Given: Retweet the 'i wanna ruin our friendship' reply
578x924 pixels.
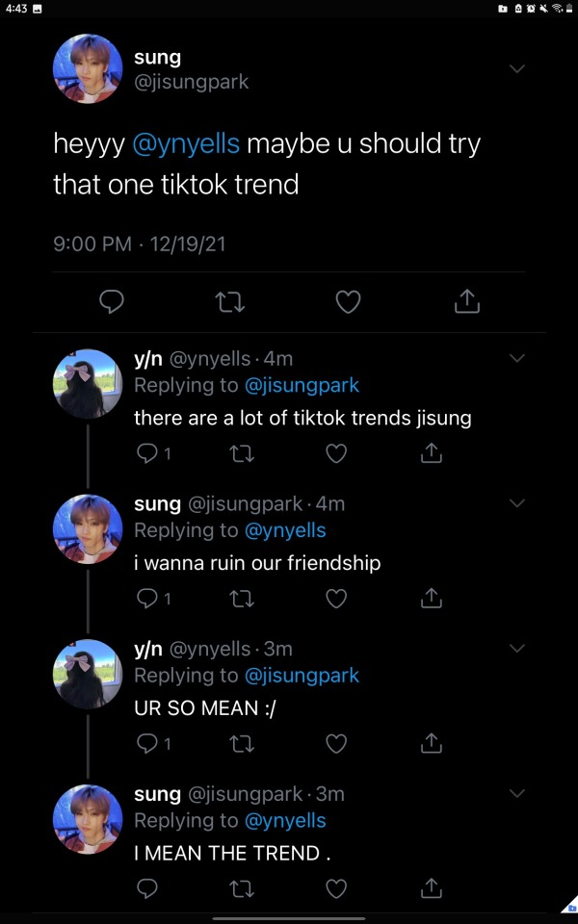Looking at the screenshot, I should tap(242, 598).
